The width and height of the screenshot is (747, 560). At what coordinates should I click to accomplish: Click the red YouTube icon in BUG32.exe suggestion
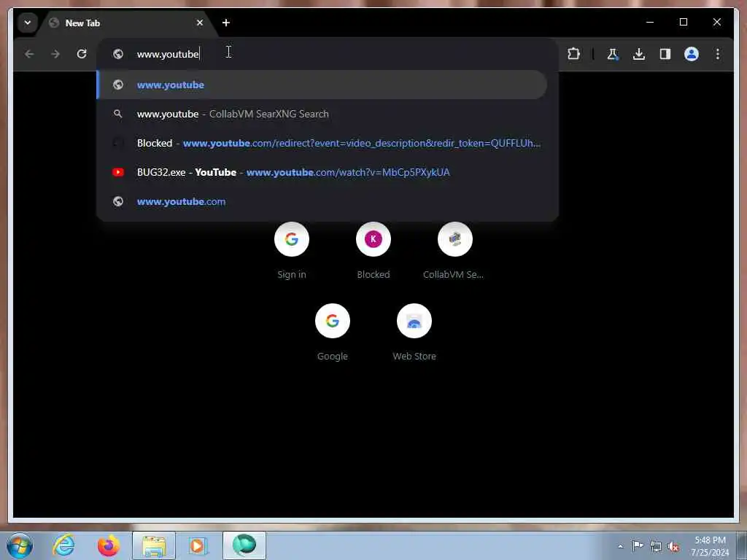click(x=118, y=172)
